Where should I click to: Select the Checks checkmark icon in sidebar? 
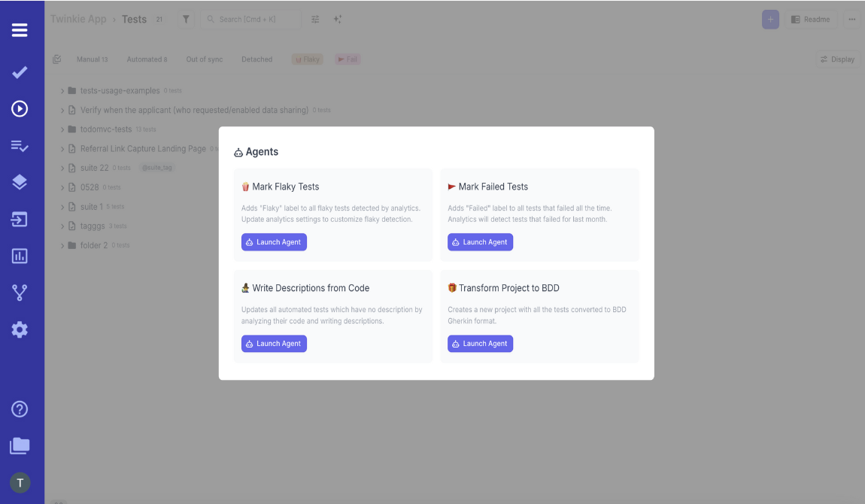(21, 72)
